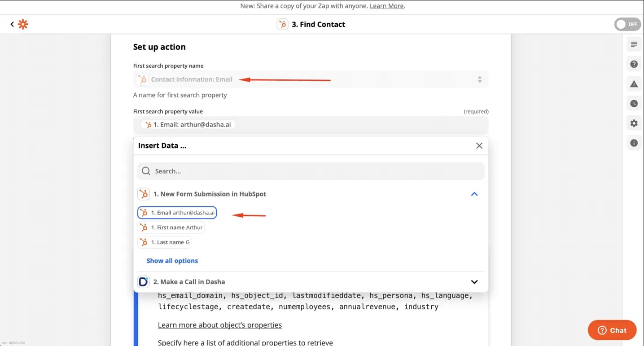Click Show all options
Screen dimensions: 644x346
point(172,261)
